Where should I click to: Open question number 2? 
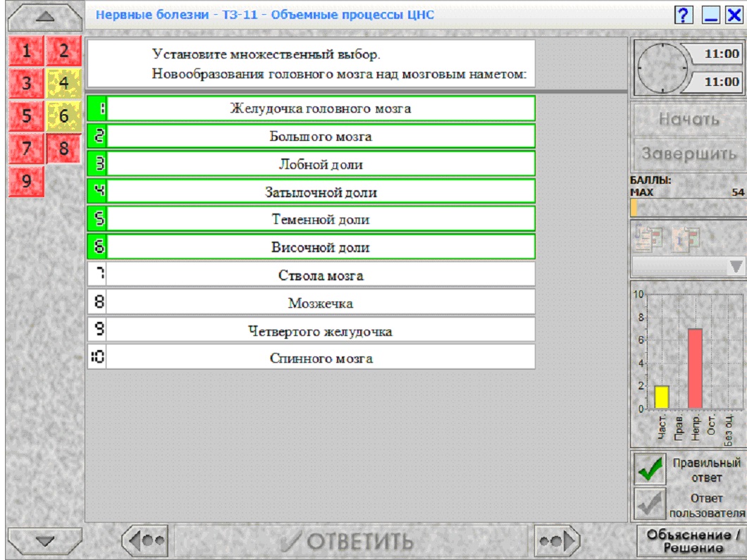[64, 51]
